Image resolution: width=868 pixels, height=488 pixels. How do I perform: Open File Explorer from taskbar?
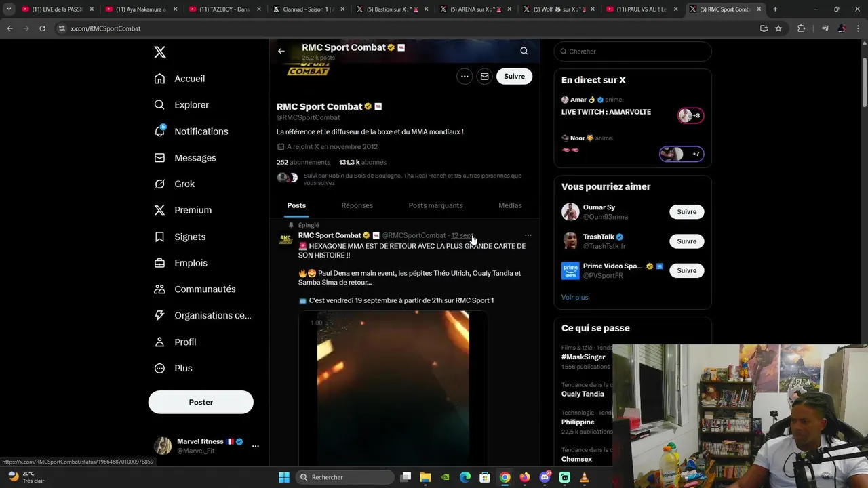[x=425, y=477]
